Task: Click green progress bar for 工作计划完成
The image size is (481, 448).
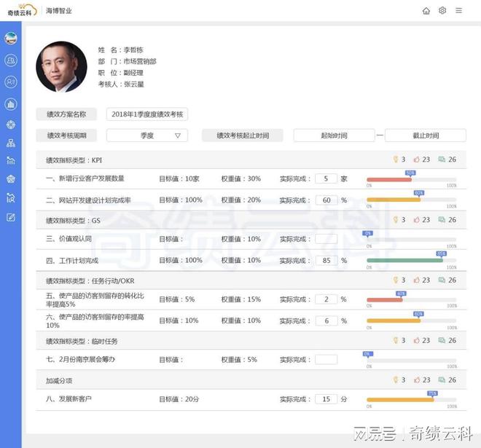Action: [411, 260]
